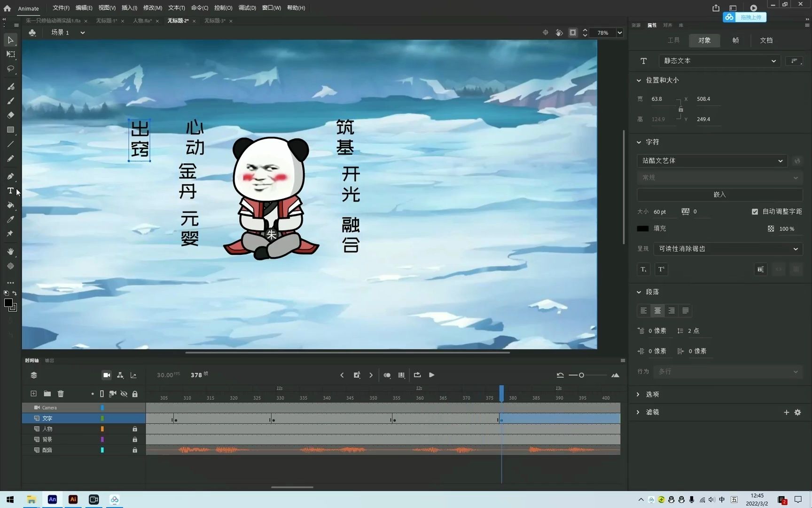Click the 嵌入 embed button

[x=719, y=195]
